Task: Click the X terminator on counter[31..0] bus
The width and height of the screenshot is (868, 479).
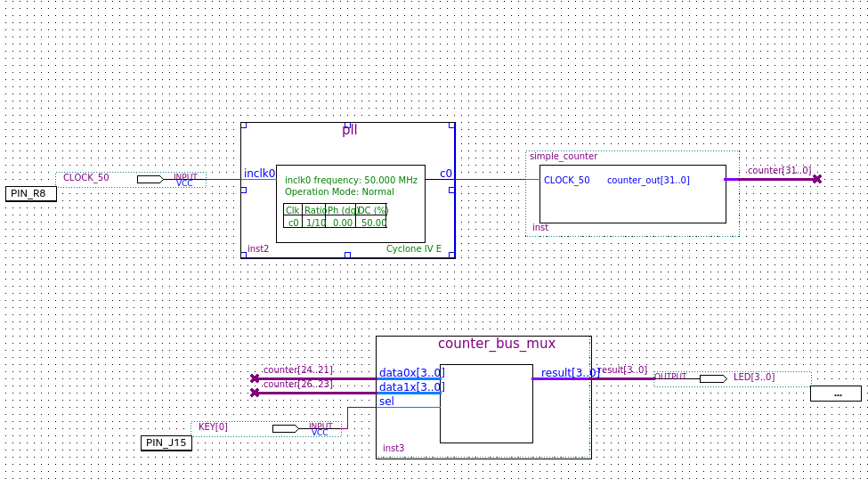Action: [816, 179]
